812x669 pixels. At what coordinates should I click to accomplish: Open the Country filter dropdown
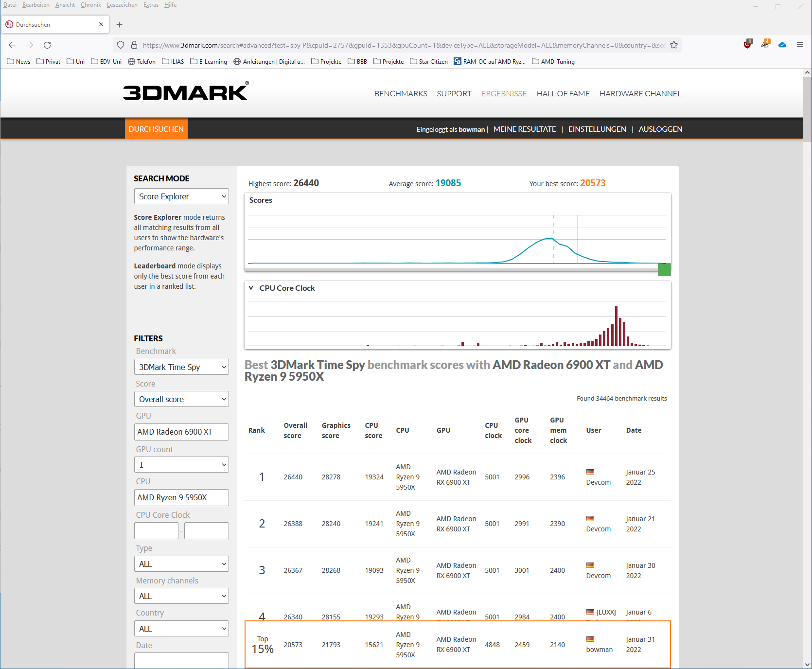(181, 629)
